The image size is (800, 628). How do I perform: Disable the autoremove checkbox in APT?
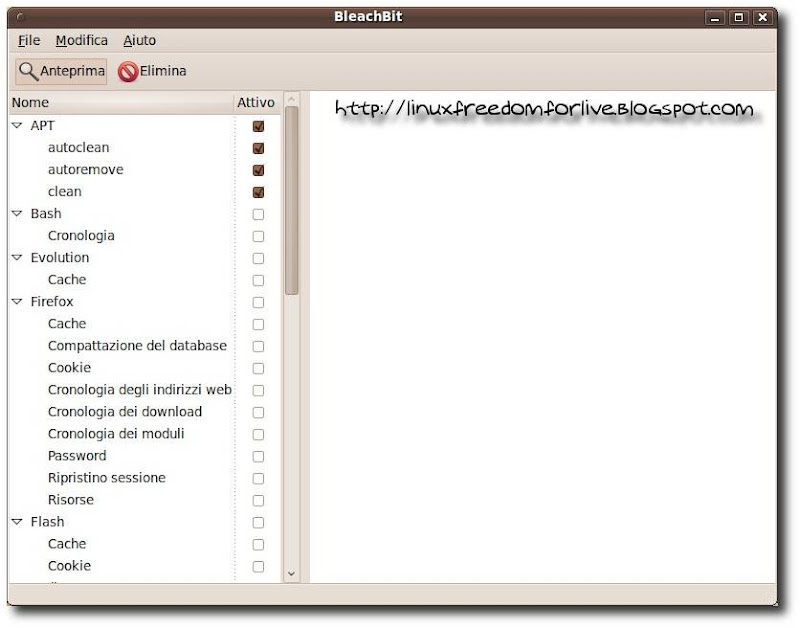[257, 169]
